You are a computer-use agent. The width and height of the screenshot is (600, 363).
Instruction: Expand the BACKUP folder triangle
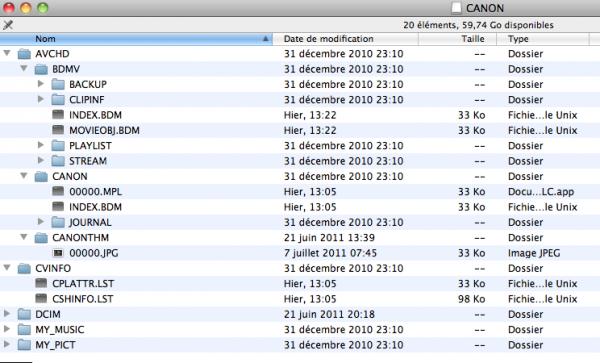click(41, 83)
